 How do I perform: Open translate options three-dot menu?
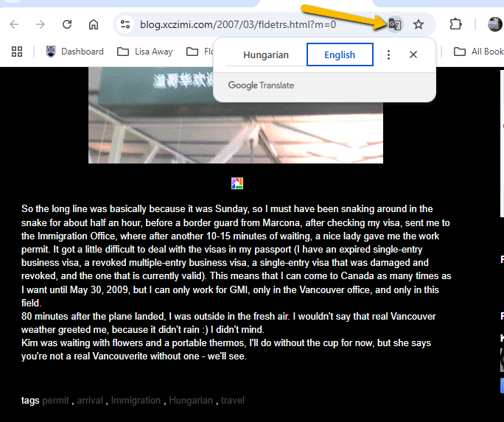coord(388,55)
